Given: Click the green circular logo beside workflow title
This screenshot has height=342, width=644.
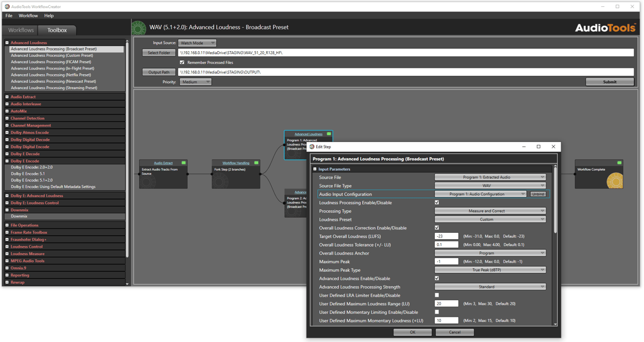Looking at the screenshot, I should tap(139, 28).
